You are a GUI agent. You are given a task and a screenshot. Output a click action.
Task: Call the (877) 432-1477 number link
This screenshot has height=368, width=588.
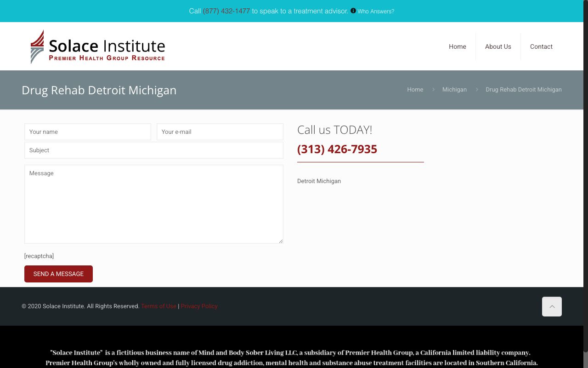click(x=226, y=11)
